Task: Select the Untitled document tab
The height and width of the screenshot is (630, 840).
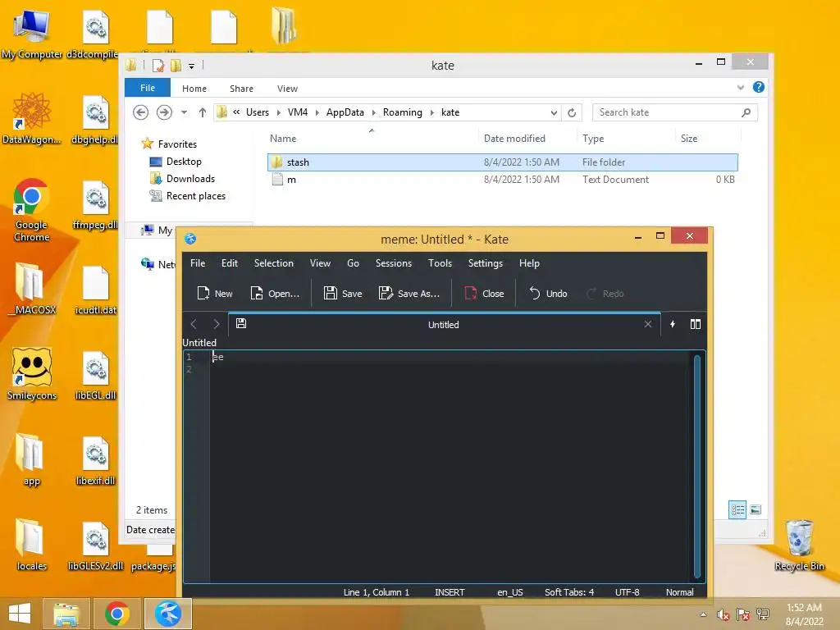Action: (444, 324)
